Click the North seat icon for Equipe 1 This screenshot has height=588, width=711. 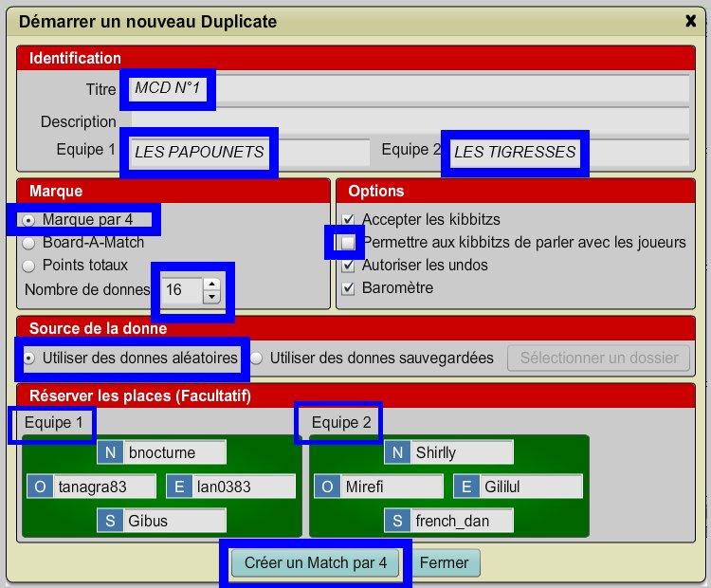point(111,453)
